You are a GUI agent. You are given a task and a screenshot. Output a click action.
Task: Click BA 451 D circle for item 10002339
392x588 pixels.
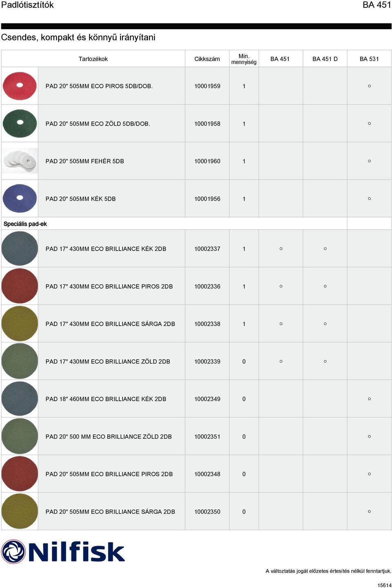(325, 361)
